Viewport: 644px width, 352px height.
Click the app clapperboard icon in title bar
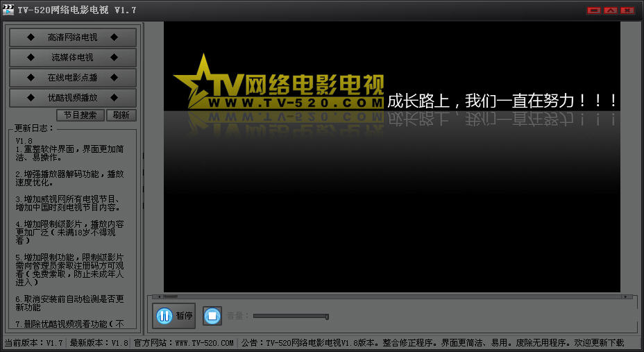(x=8, y=10)
